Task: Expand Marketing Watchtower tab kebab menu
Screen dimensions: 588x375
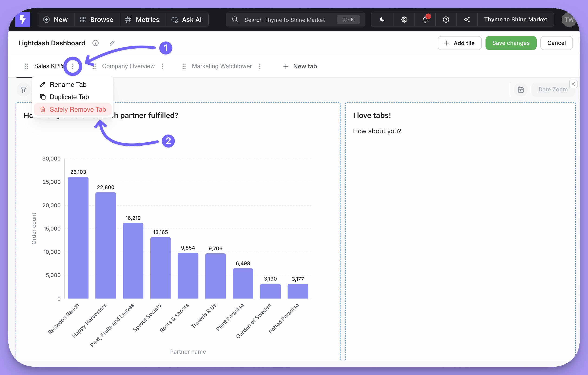Action: (x=260, y=66)
